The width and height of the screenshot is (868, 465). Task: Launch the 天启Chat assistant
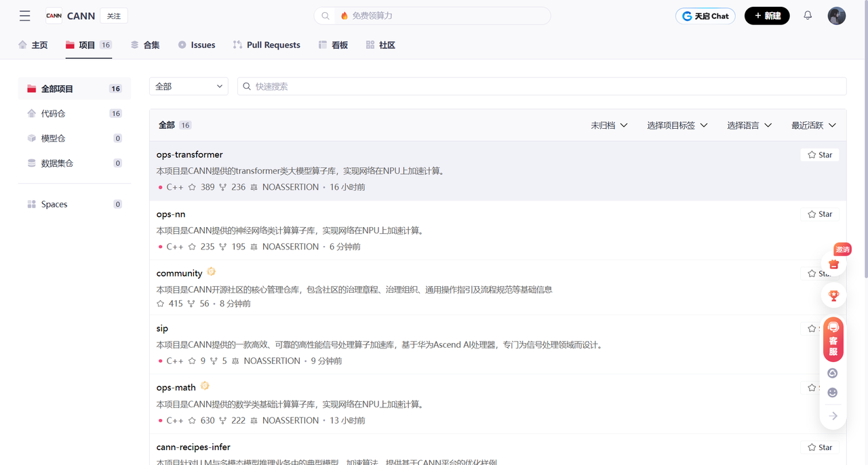[705, 15]
